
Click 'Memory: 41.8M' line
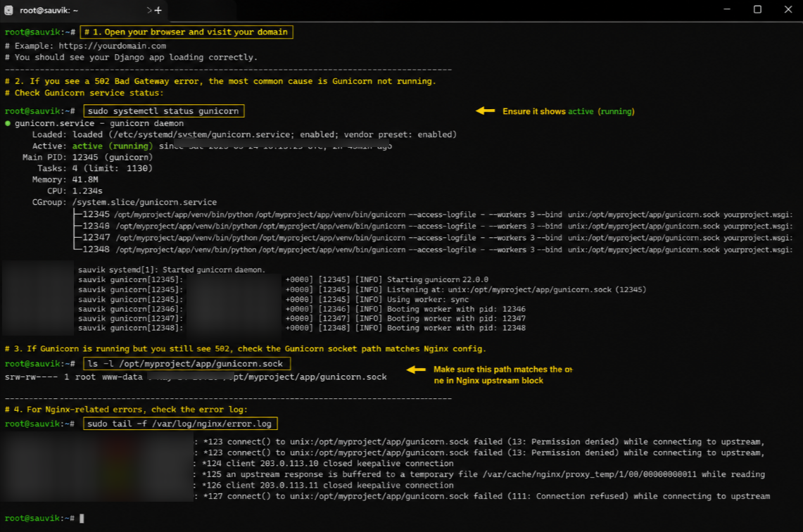click(65, 179)
